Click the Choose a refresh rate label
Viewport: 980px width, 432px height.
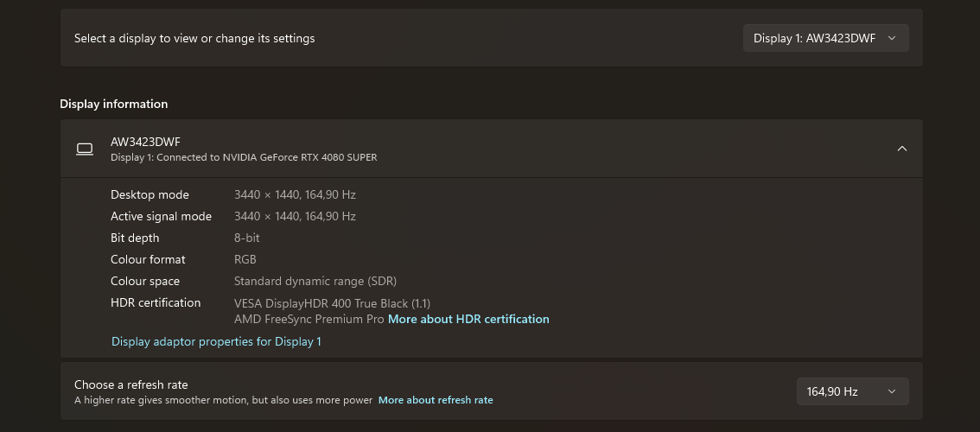131,384
